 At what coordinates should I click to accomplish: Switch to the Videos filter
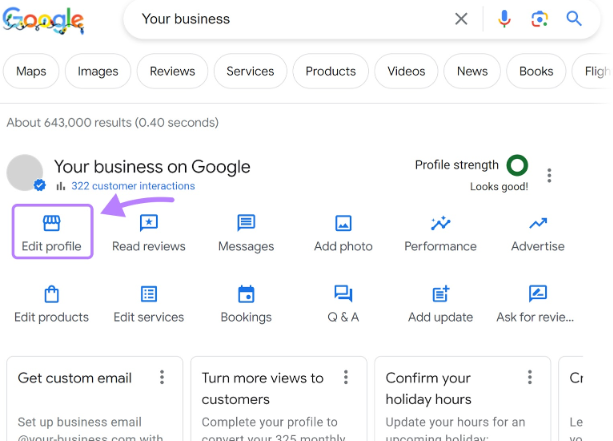click(x=406, y=71)
